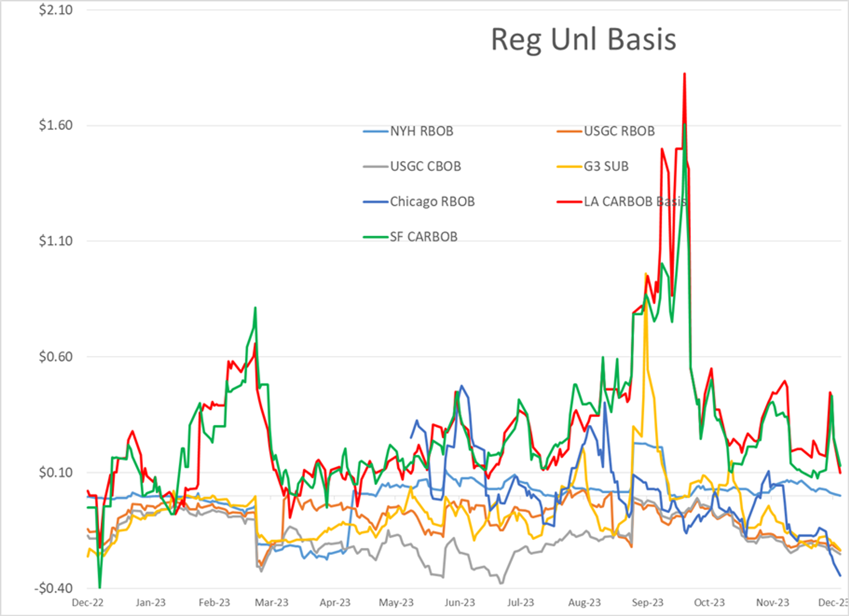
Task: Click the $0.60 y-axis label
Action: point(56,356)
